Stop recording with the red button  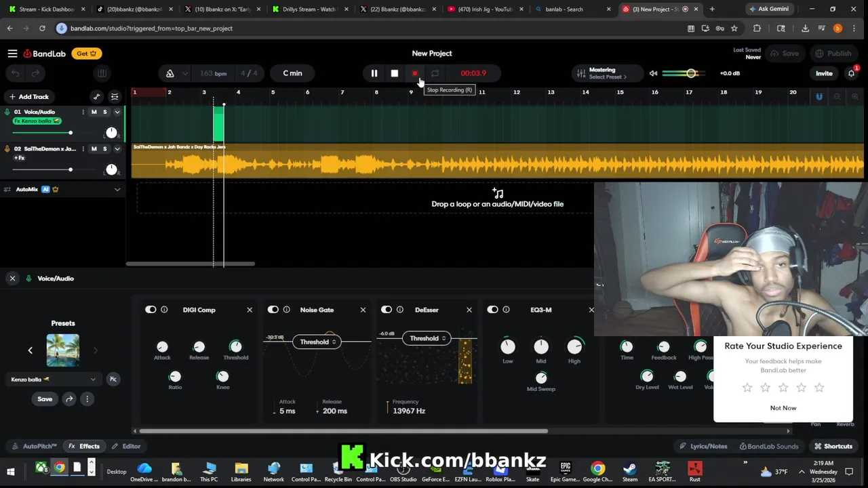pyautogui.click(x=415, y=73)
